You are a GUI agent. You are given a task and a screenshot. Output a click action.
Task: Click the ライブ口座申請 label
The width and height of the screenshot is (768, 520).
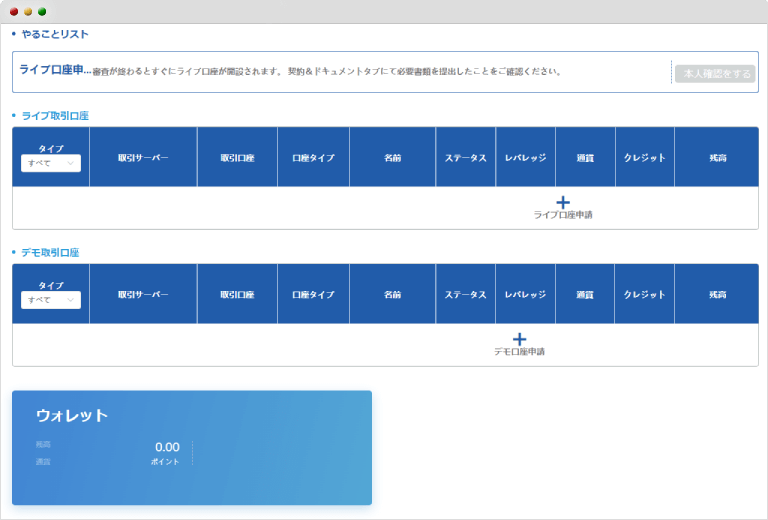pos(563,214)
